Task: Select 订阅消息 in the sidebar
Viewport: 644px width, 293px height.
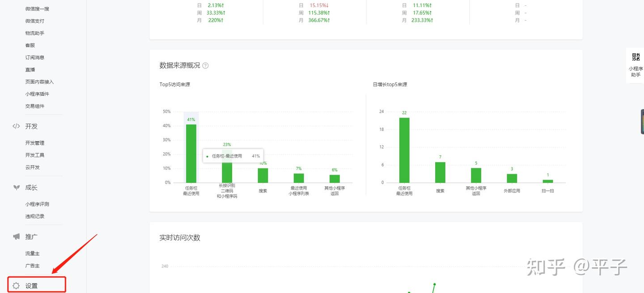Action: pyautogui.click(x=35, y=58)
